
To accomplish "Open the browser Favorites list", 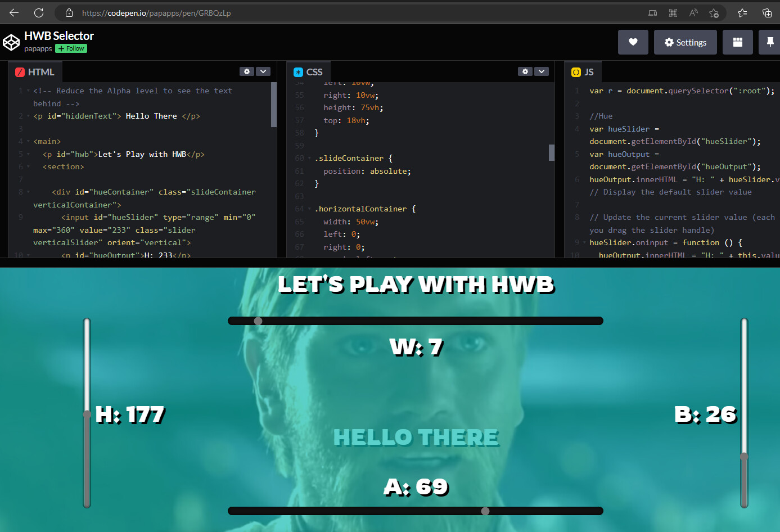I will pos(742,12).
